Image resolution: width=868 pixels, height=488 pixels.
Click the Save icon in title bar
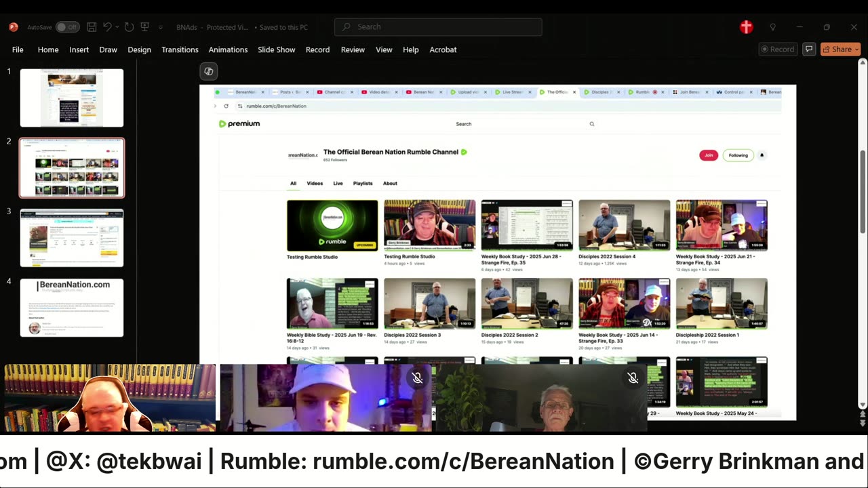(92, 27)
